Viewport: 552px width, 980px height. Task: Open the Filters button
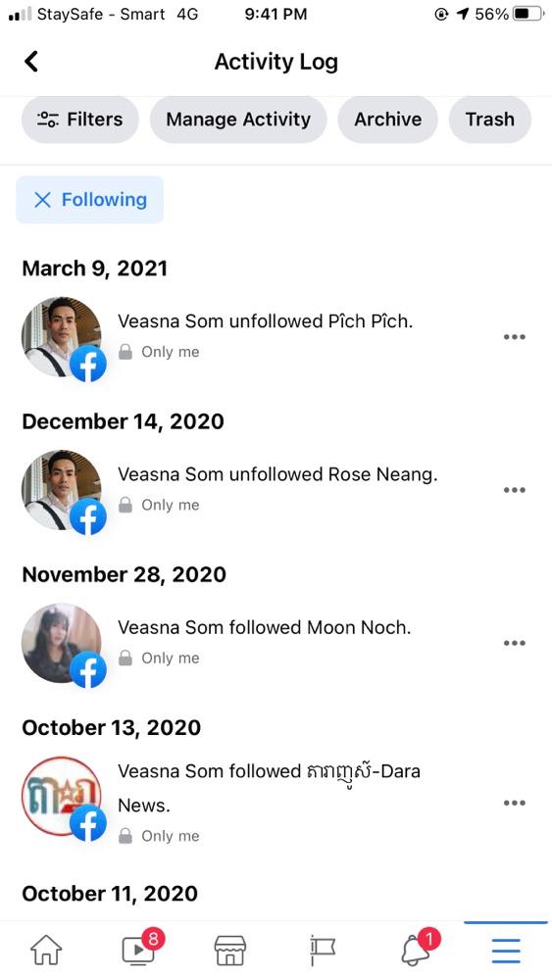80,120
